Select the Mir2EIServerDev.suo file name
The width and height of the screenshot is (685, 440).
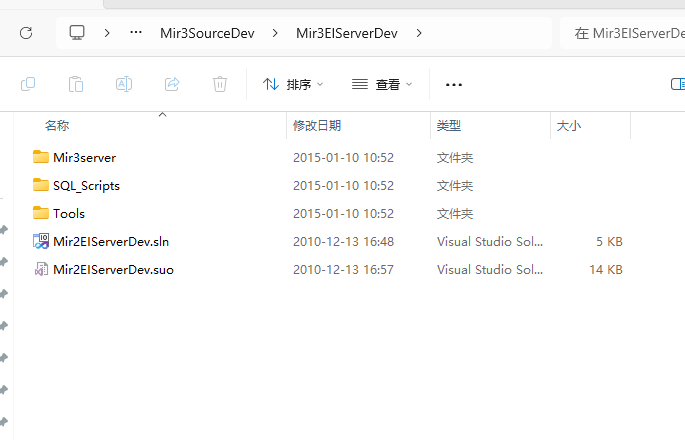tap(114, 270)
